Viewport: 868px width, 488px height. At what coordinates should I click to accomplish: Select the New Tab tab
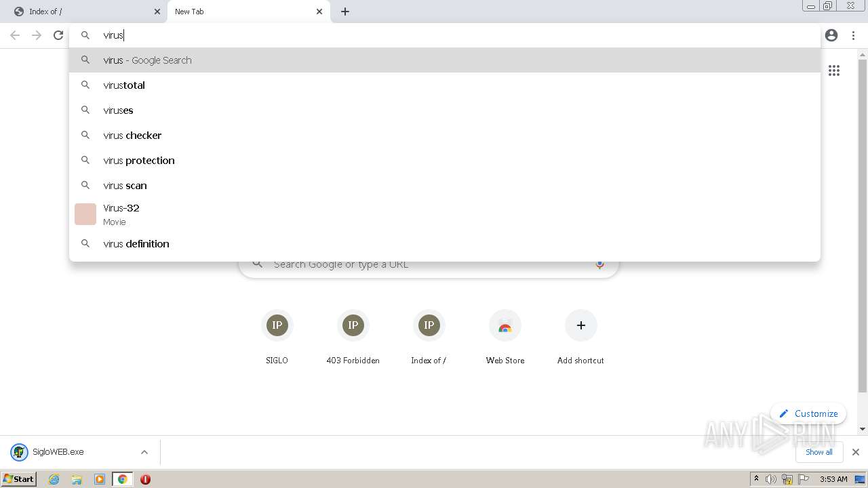point(249,12)
